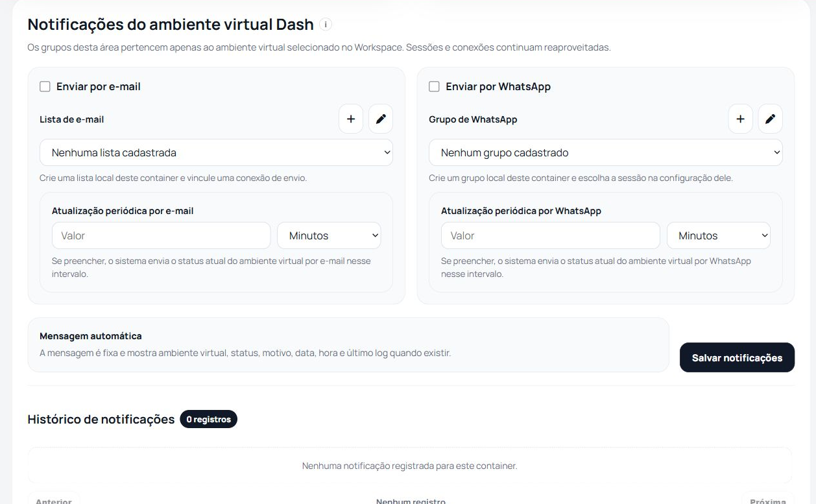Edit e-mail list with pencil icon
Viewport: 816px width, 504px height.
click(x=381, y=119)
